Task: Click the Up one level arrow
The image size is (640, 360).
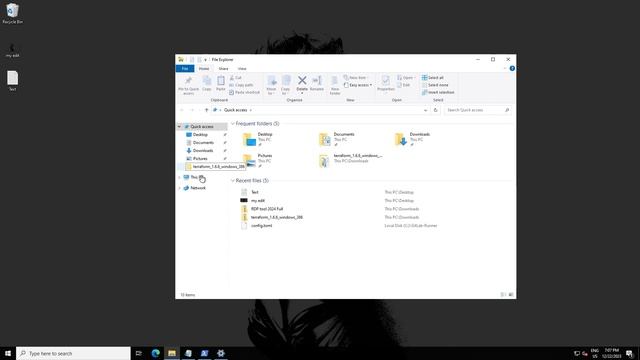Action: (x=207, y=110)
